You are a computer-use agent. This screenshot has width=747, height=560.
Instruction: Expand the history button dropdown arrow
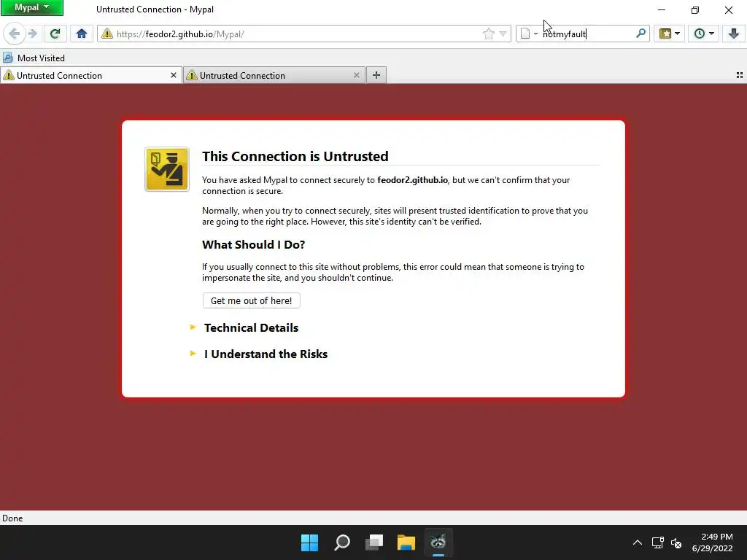pyautogui.click(x=712, y=34)
